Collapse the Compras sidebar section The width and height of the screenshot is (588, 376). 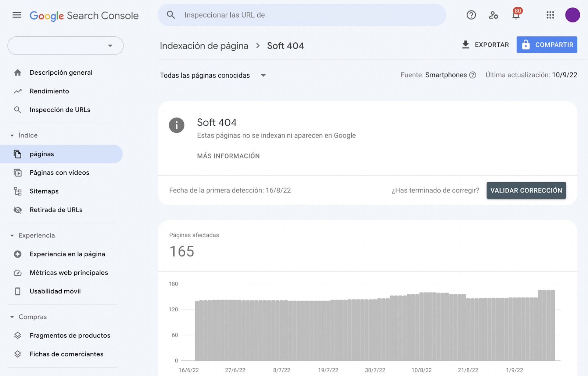[x=12, y=317]
